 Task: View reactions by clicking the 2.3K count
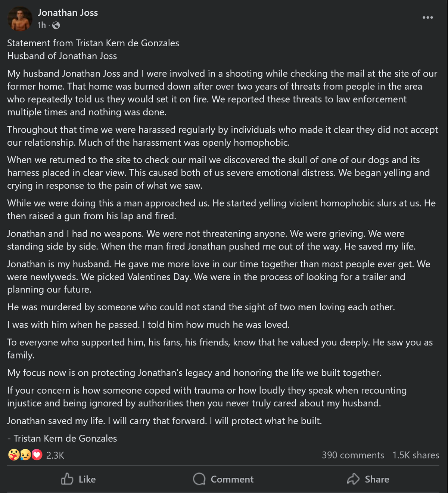pyautogui.click(x=55, y=455)
